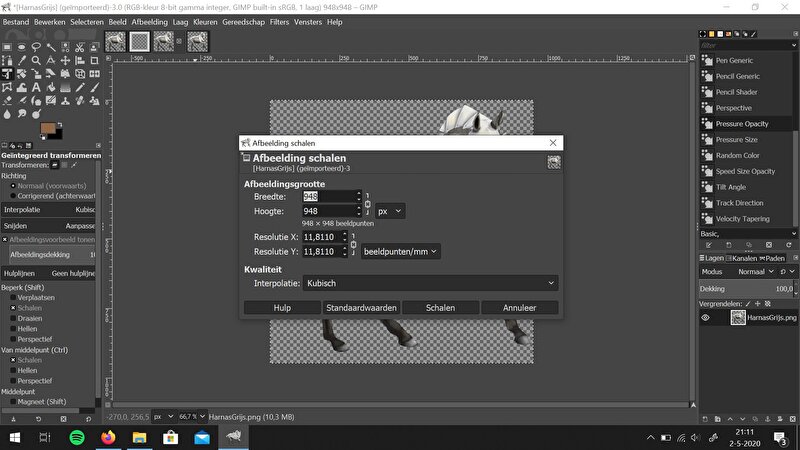Open beeldpunten/mm resolution unit dropdown

(401, 252)
